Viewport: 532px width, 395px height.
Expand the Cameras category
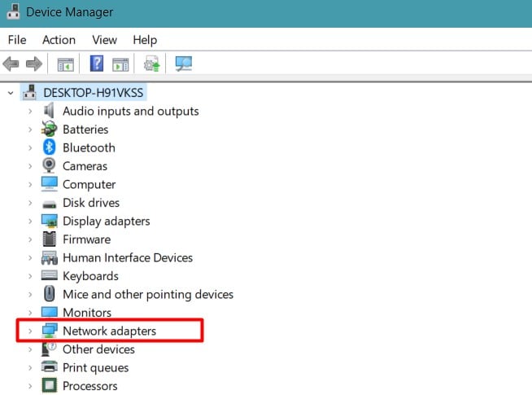30,166
